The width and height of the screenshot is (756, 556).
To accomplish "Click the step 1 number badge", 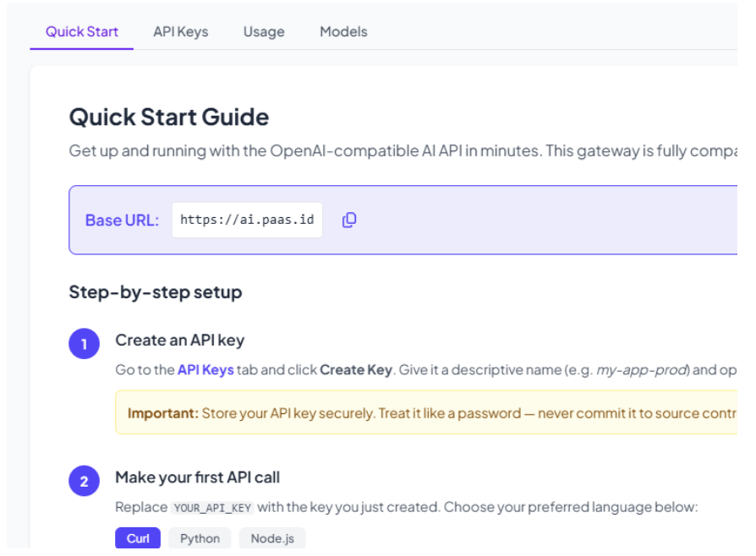I will click(x=84, y=344).
